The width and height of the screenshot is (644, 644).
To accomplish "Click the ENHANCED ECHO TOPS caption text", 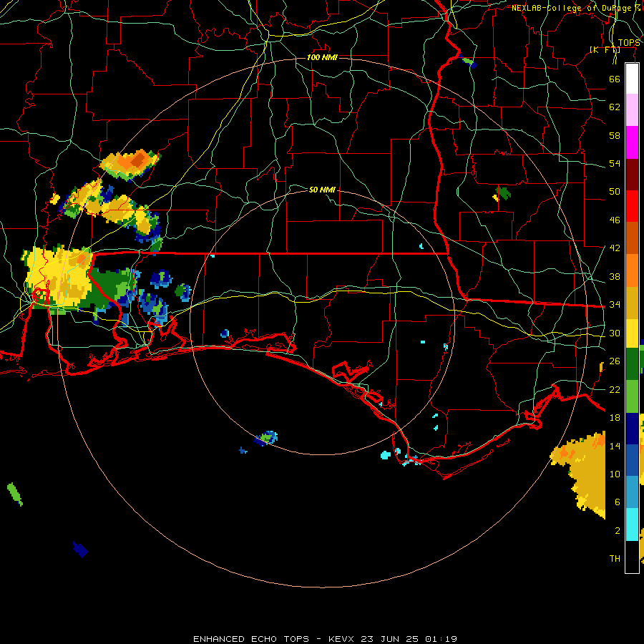I will [251, 639].
